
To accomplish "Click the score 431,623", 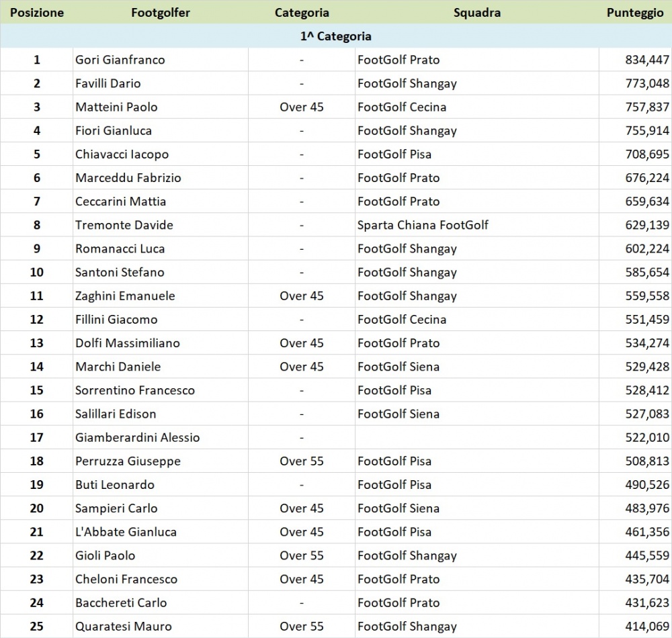I will [647, 602].
